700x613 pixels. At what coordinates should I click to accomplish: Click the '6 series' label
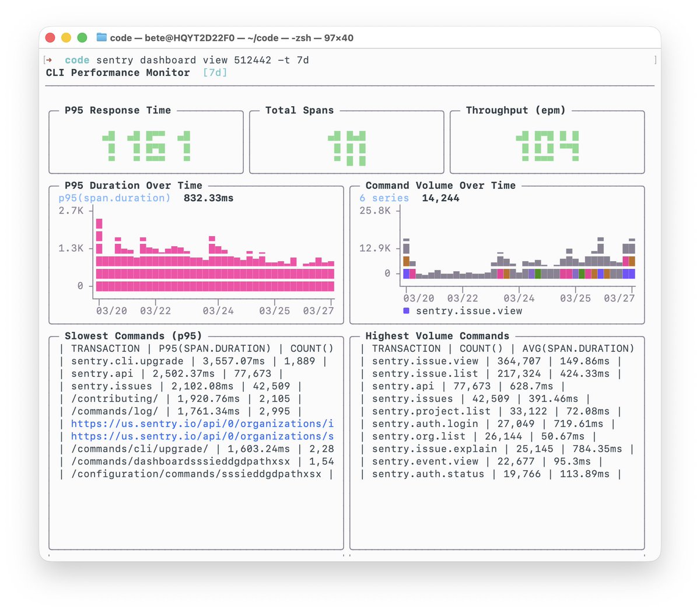pos(384,198)
